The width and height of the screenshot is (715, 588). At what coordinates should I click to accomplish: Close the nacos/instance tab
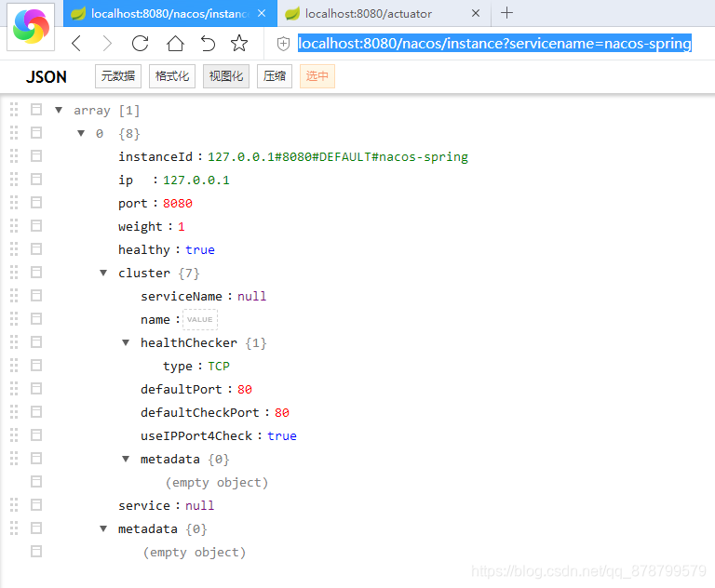click(262, 13)
